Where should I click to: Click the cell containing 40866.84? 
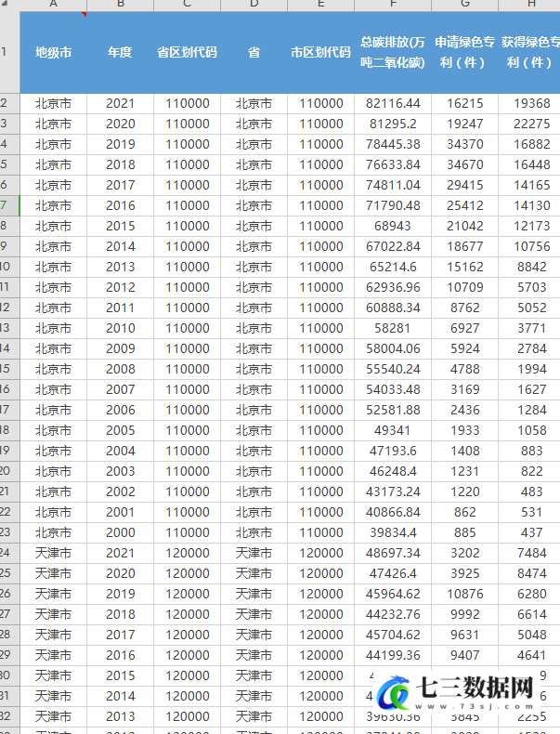[x=393, y=512]
